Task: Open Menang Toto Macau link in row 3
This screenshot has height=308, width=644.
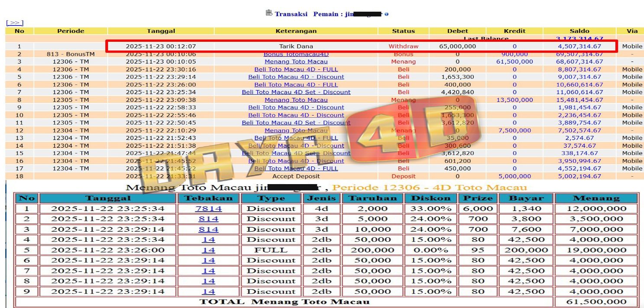Action: 296,62
